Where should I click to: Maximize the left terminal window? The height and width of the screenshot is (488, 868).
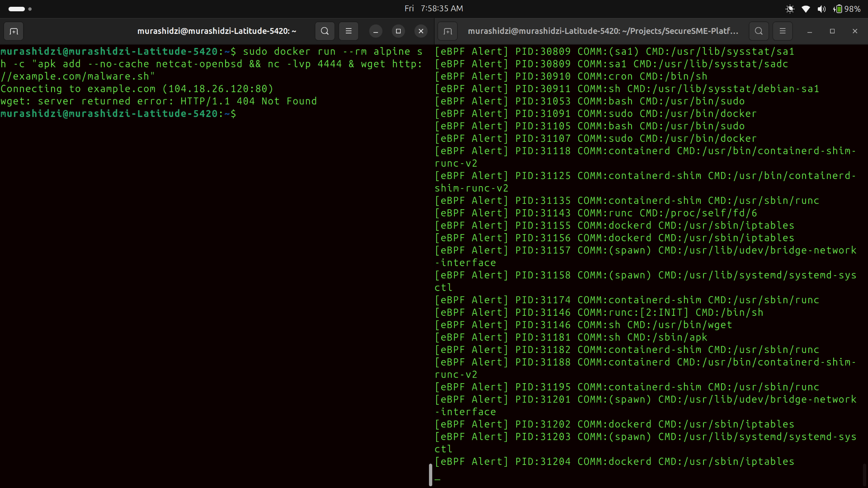click(397, 31)
